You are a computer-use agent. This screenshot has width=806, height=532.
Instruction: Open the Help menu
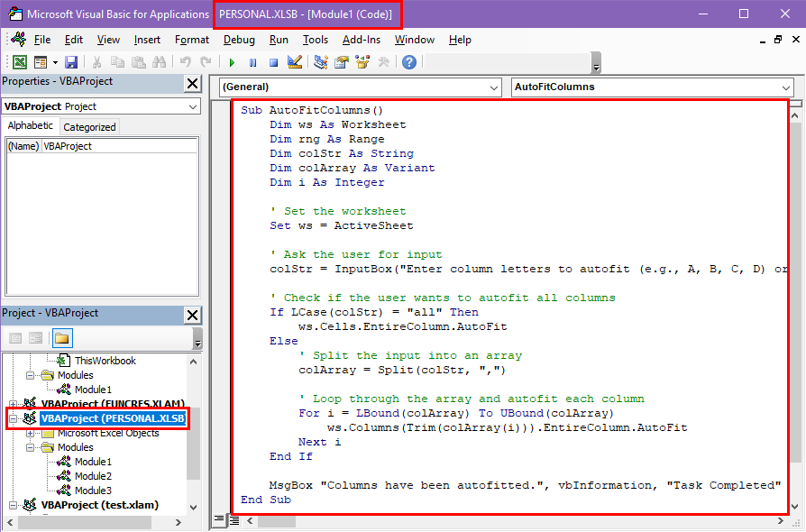coord(460,40)
